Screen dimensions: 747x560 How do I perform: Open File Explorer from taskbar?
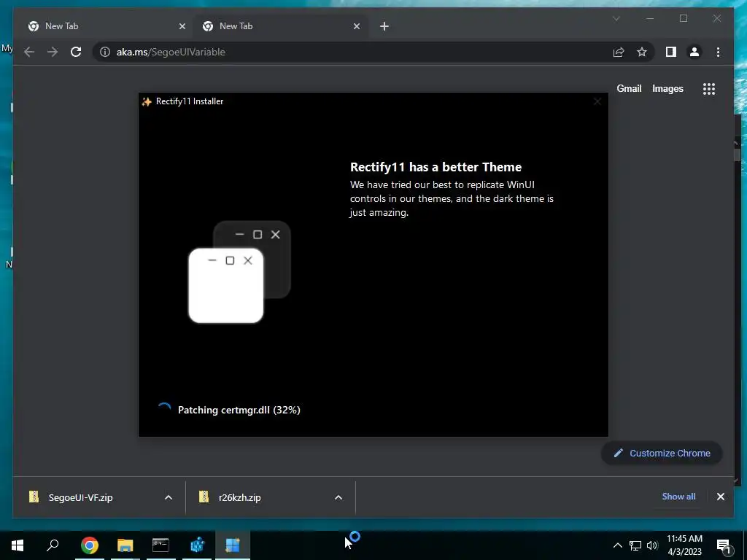125,545
